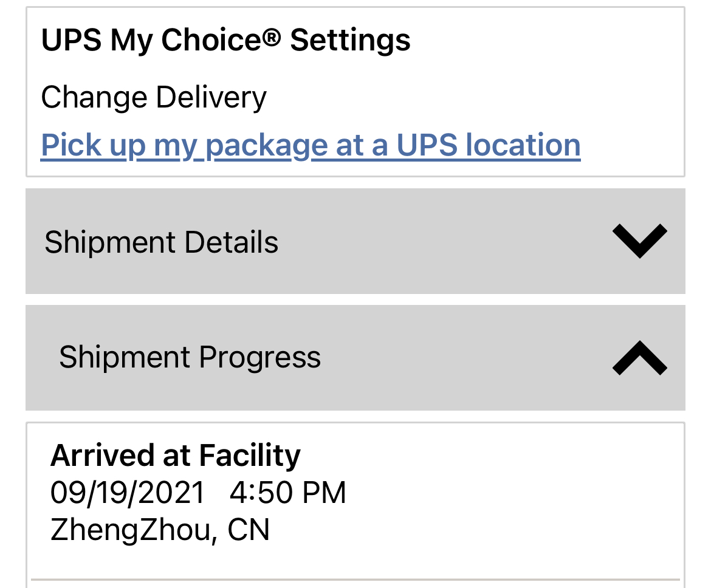Click the word Settings in the heading
This screenshot has width=711, height=588.
[350, 40]
